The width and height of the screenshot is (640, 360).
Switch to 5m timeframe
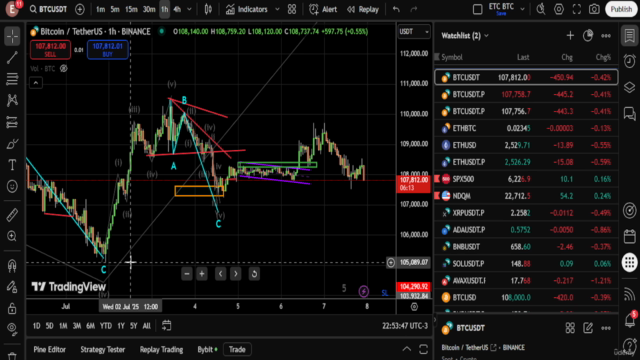115,9
